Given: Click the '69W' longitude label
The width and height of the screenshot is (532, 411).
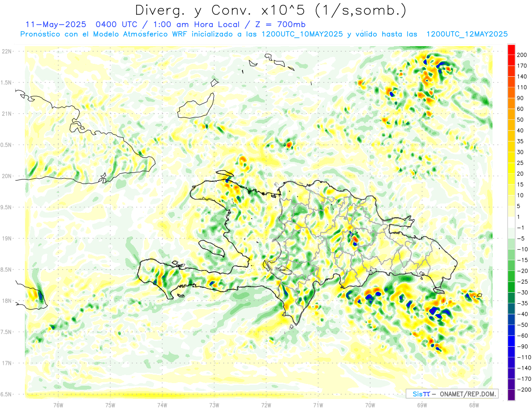Looking at the screenshot, I should tap(422, 405).
